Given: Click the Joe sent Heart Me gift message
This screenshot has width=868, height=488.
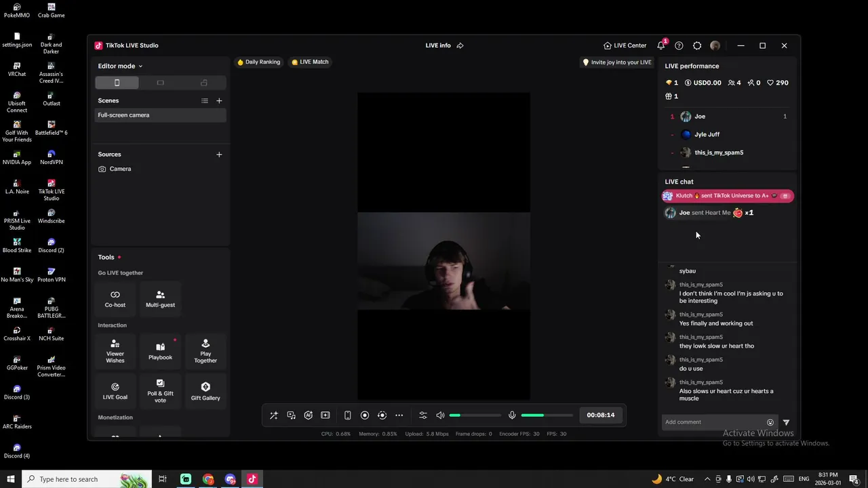Looking at the screenshot, I should (709, 213).
